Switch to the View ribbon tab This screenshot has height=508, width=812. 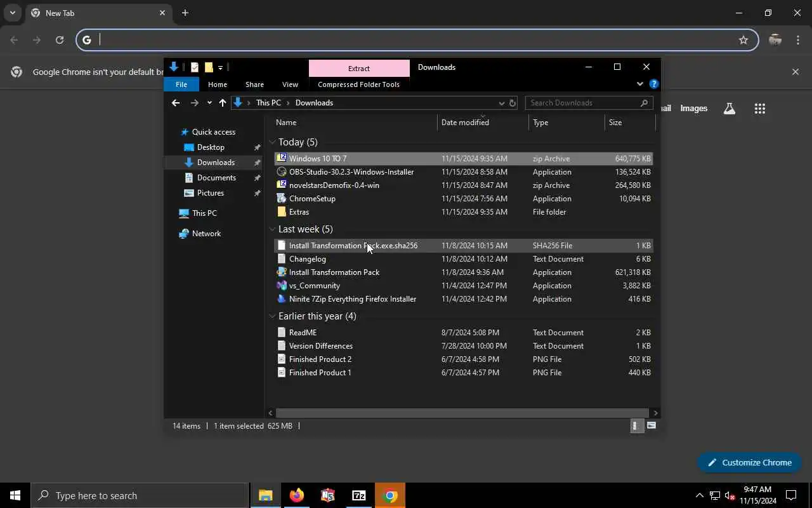point(290,84)
